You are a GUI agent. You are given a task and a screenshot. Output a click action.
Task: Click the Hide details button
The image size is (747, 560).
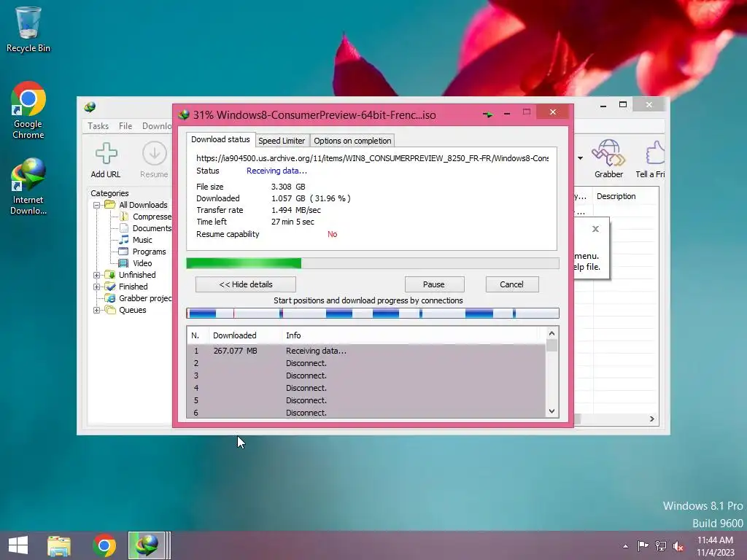pos(246,284)
